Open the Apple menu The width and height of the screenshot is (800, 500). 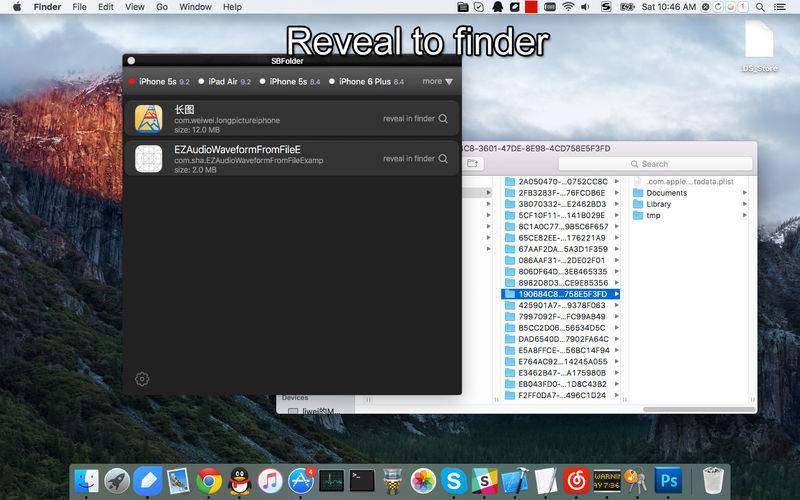click(17, 7)
